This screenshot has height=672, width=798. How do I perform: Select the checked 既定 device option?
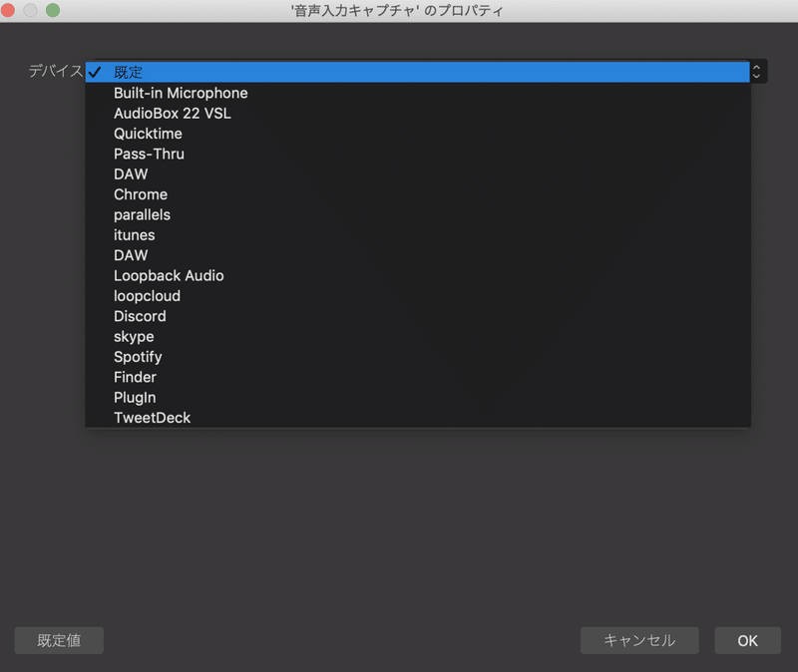417,72
